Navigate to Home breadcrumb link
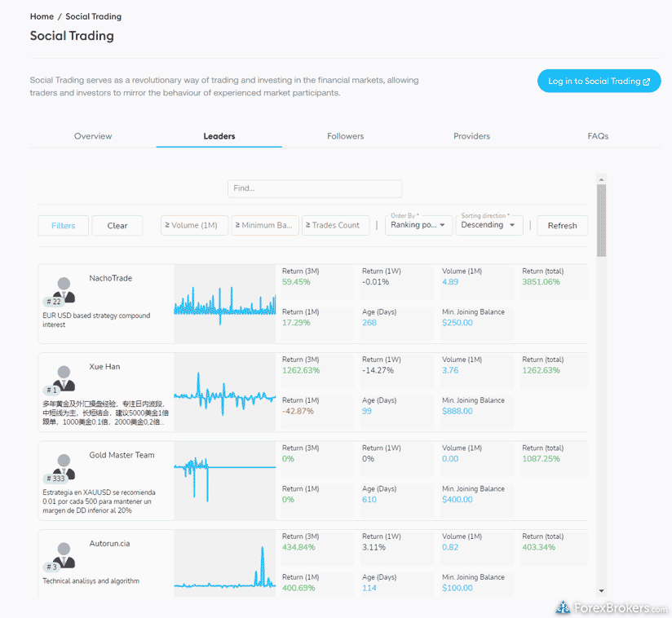Image resolution: width=672 pixels, height=618 pixels. point(42,16)
